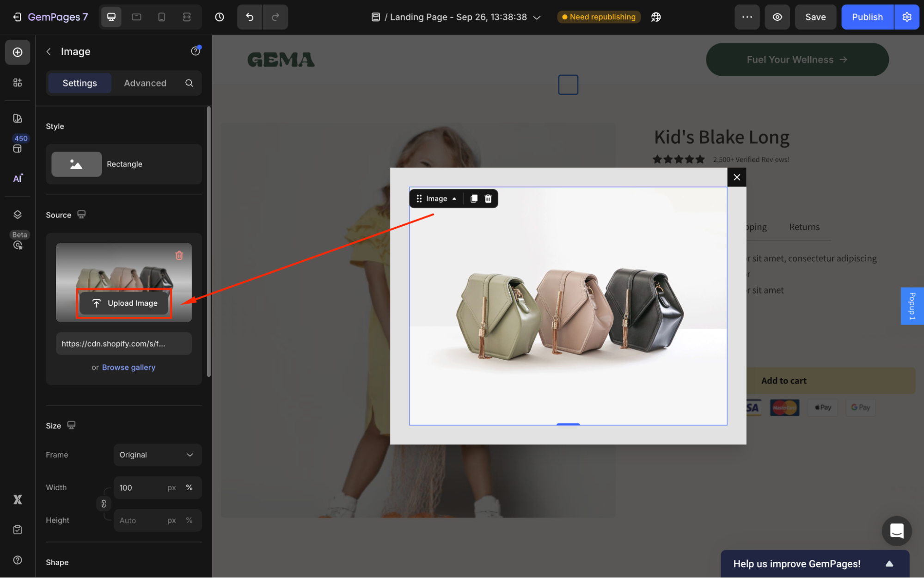Switch to the Advanced tab
Viewport: 924px width, 578px height.
pos(145,83)
